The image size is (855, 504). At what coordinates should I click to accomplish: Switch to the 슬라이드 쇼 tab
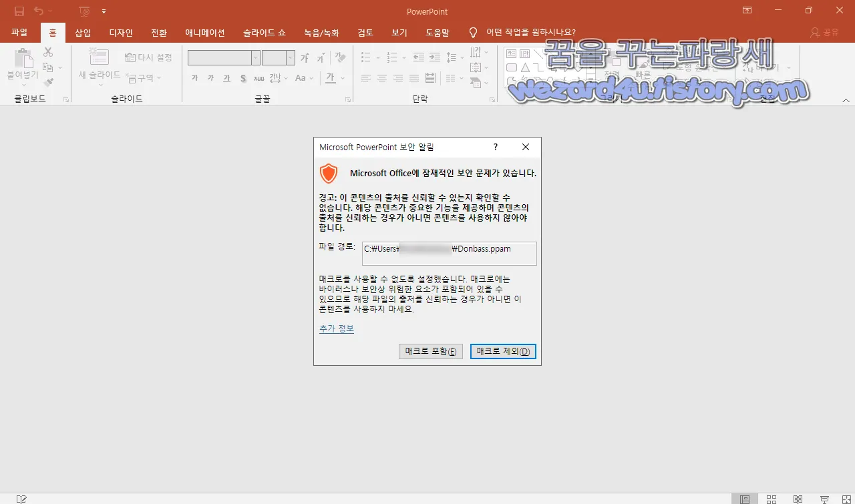[265, 32]
